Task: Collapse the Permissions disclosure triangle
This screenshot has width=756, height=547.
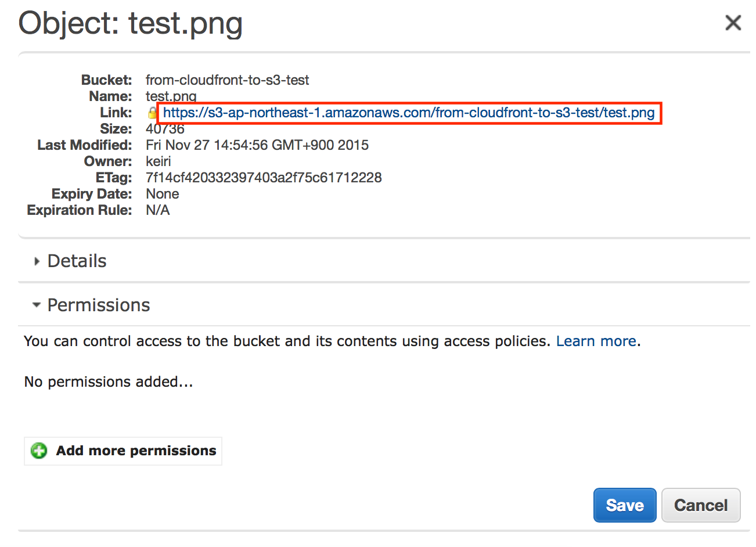Action: (37, 305)
